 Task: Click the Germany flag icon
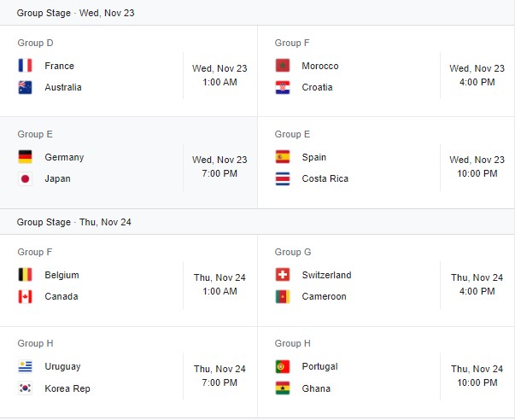(25, 157)
